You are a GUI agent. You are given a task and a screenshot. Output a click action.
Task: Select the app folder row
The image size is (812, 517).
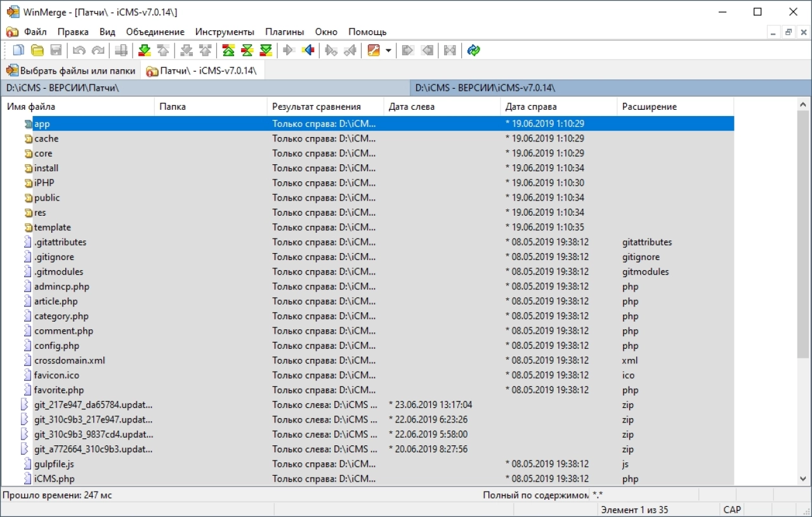point(368,124)
